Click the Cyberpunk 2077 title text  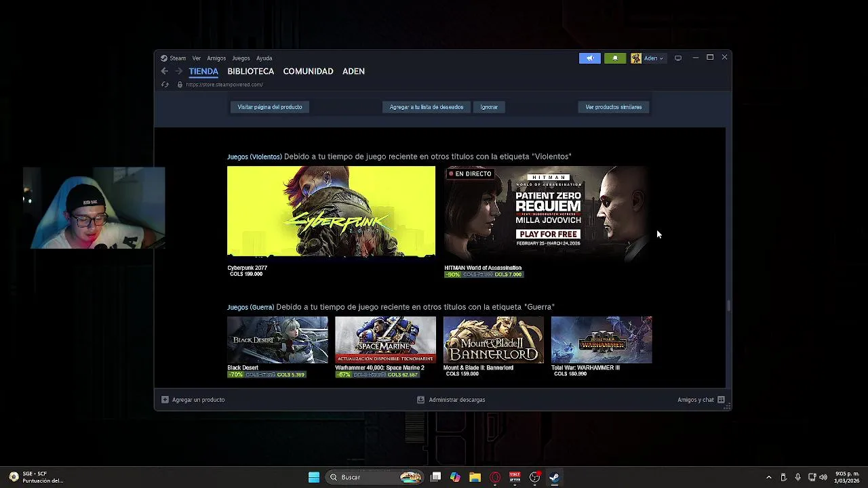(x=247, y=268)
